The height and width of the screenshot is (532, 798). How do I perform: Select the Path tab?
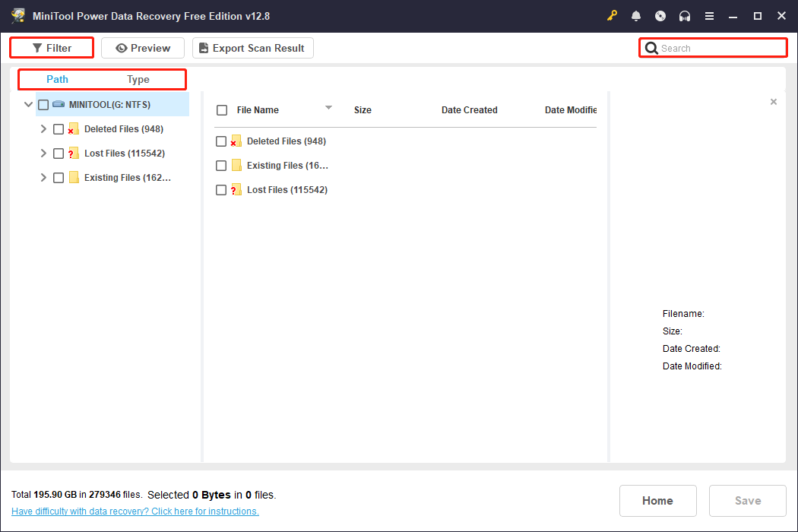pyautogui.click(x=57, y=79)
